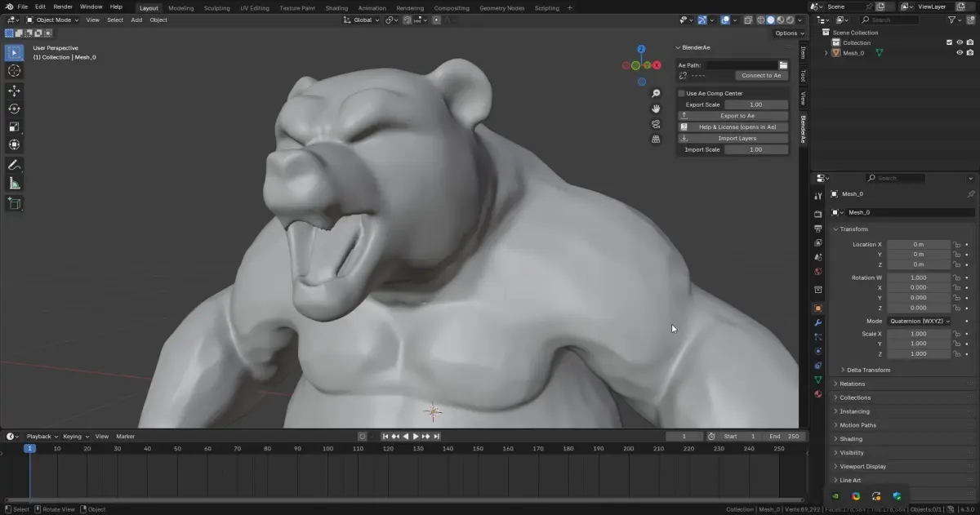This screenshot has width=980, height=515.
Task: Select the Transform tool
Action: [x=14, y=144]
